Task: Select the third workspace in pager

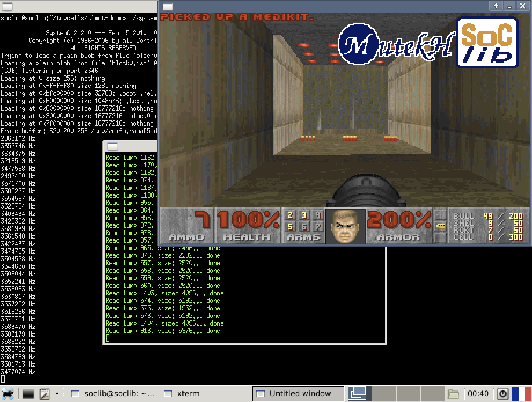Action: (408, 394)
